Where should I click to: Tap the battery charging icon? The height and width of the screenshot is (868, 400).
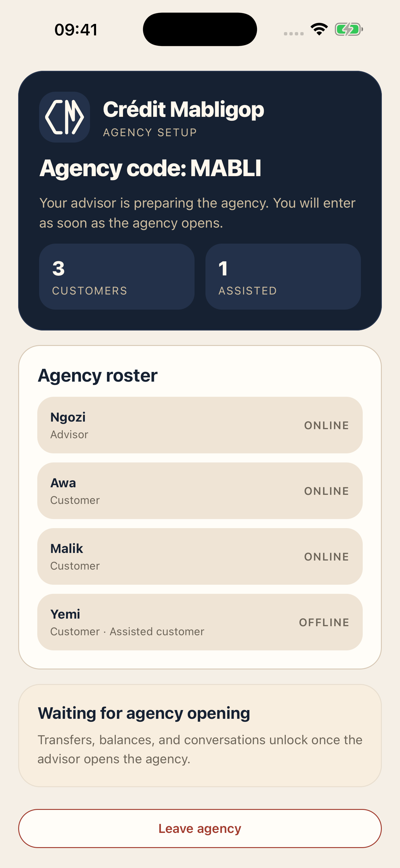348,29
